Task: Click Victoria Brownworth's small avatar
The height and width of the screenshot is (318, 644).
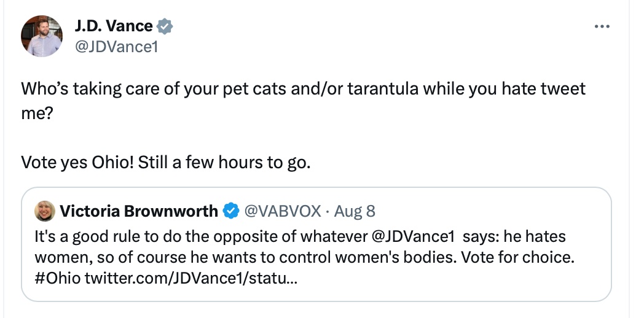Action: (45, 211)
